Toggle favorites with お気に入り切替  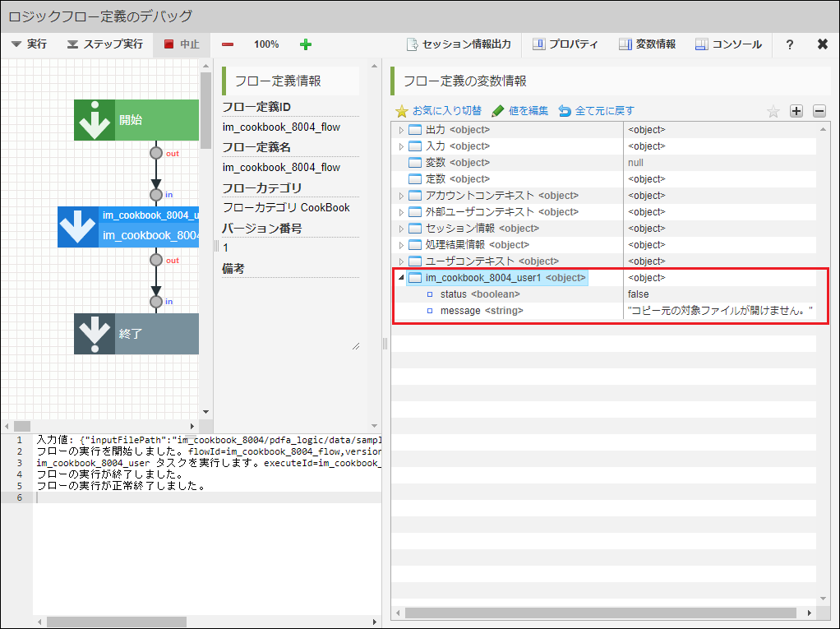[x=438, y=111]
